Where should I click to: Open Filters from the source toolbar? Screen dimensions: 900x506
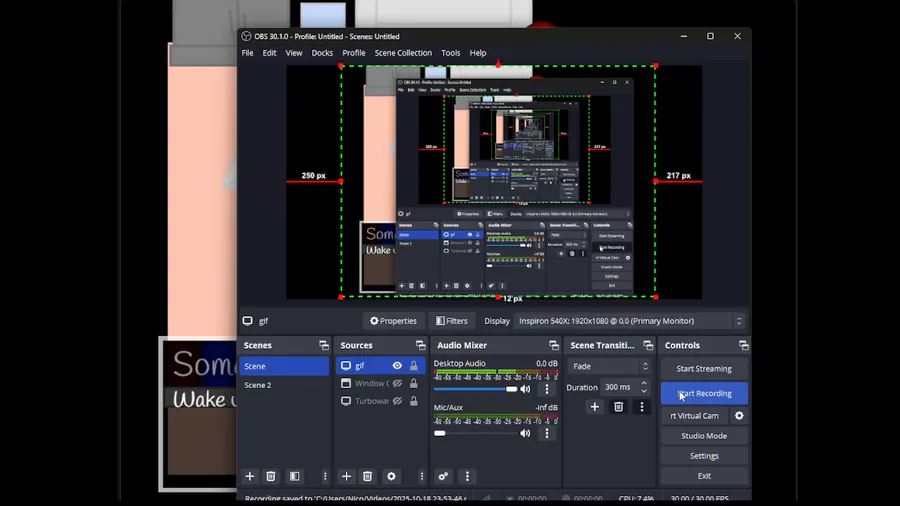tap(452, 321)
